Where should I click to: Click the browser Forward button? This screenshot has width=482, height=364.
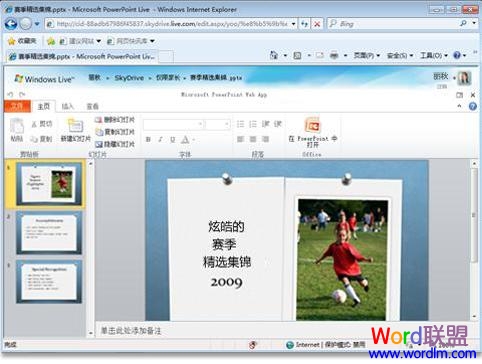(25, 24)
